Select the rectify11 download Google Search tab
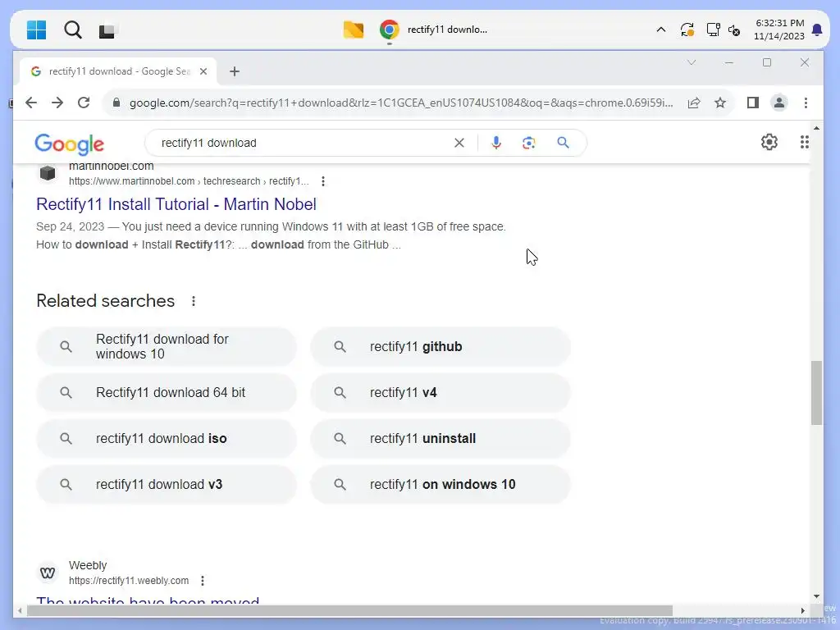 pos(118,71)
